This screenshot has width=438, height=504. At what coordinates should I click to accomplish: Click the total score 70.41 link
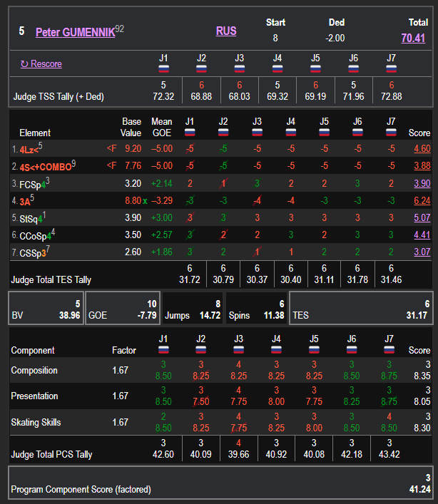[x=413, y=38]
